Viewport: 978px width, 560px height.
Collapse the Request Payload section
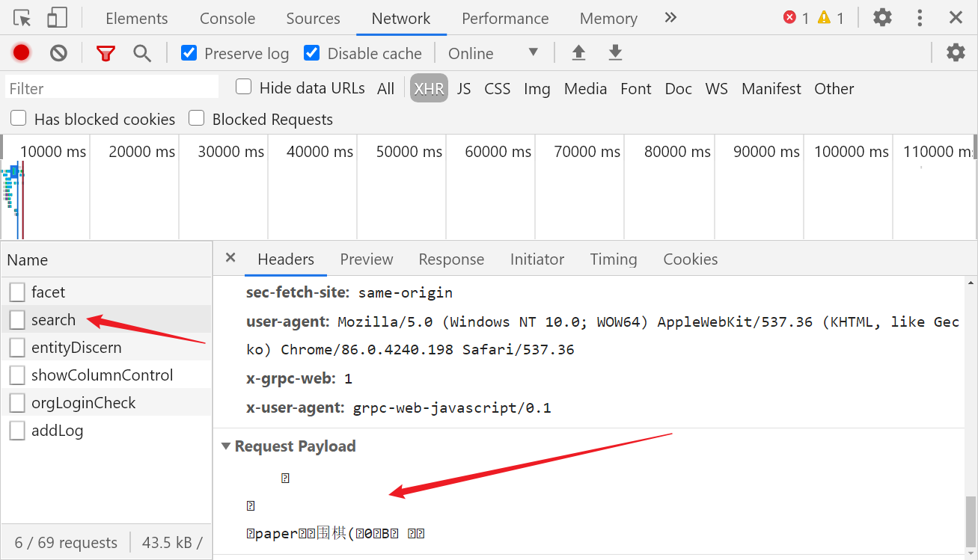226,446
